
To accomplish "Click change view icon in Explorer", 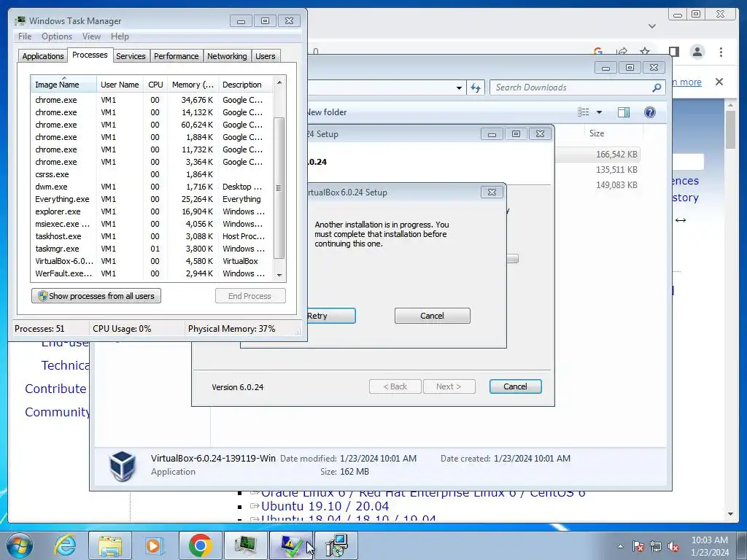I will [583, 112].
